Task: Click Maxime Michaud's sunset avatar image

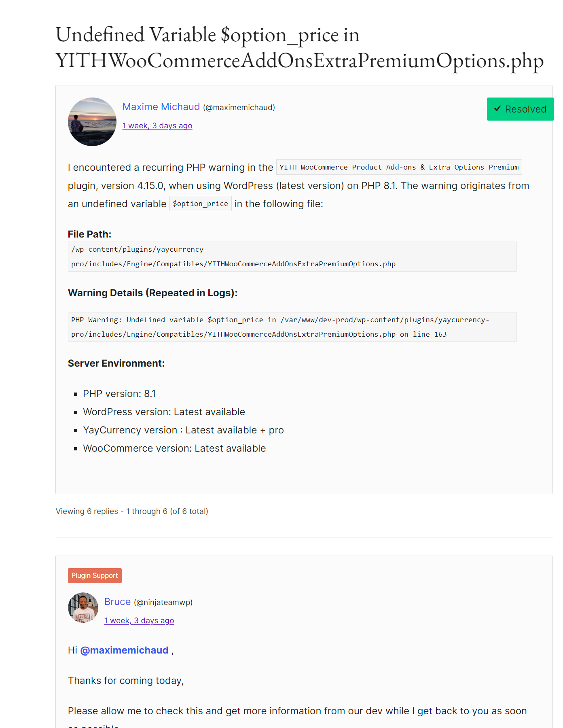Action: click(92, 122)
